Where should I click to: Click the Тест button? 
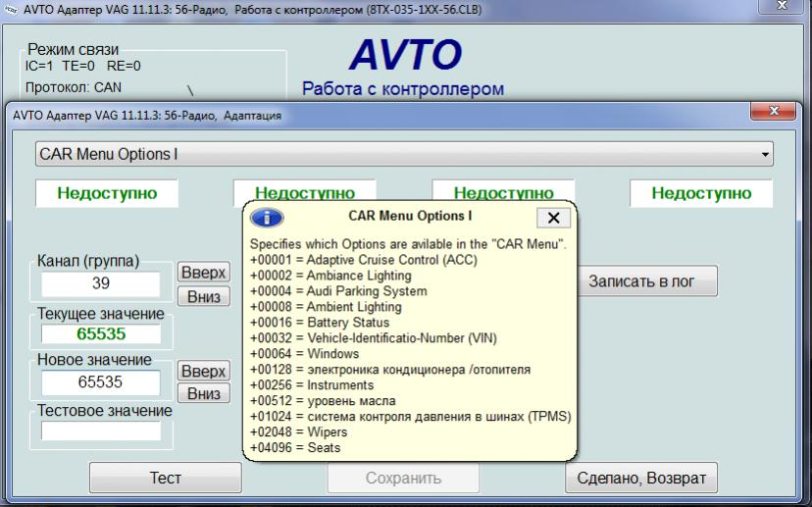click(165, 478)
